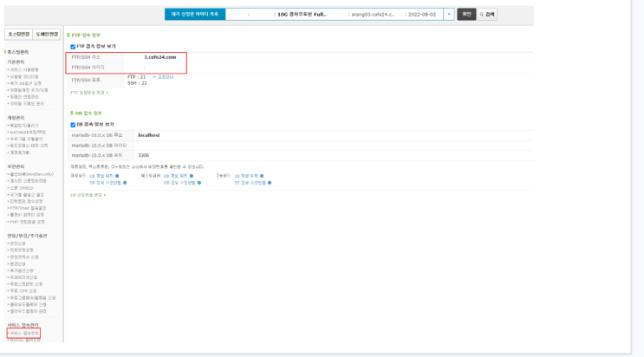This screenshot has height=357, width=644.
Task: Open 텍스트큐브 DB 정보 수정방법 link
Action: [x=180, y=183]
